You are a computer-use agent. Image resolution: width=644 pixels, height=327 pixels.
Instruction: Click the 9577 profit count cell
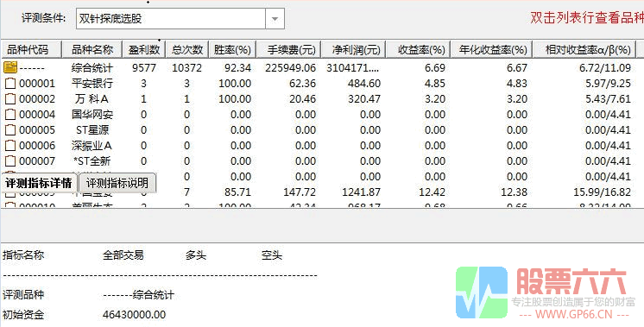click(144, 68)
